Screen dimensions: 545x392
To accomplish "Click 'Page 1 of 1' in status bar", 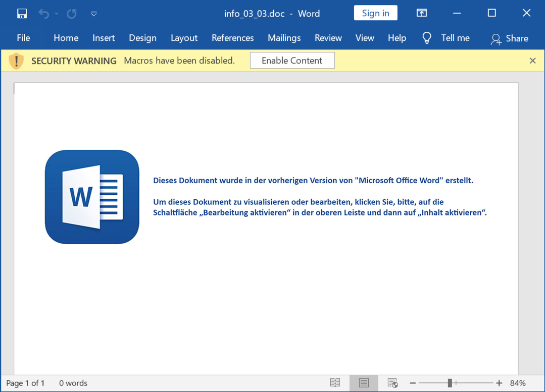I will [25, 383].
